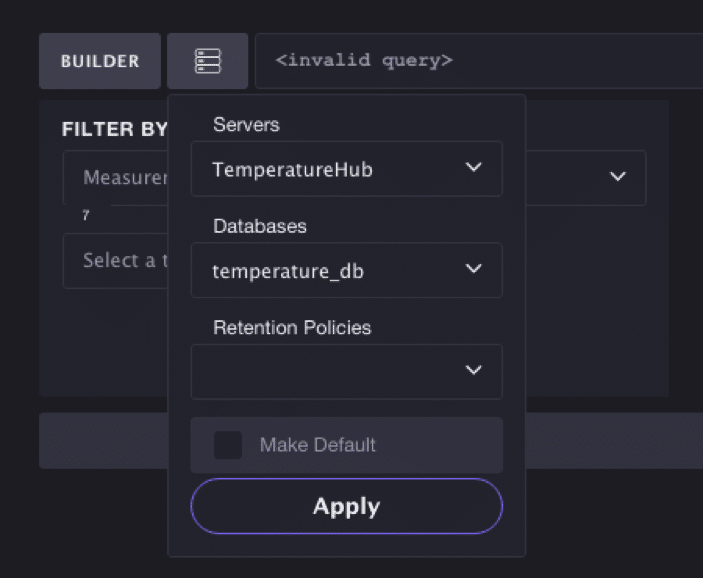Click the chevron arrow beside TemperatureHub
Viewport: 703px width, 578px height.
(474, 168)
